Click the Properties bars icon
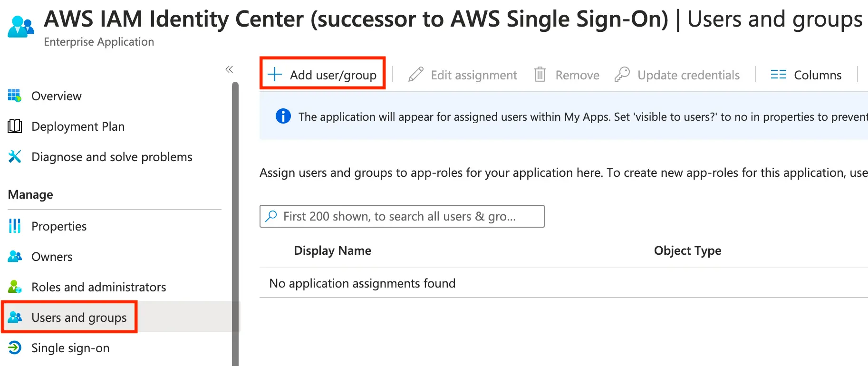The height and width of the screenshot is (366, 868). [15, 226]
